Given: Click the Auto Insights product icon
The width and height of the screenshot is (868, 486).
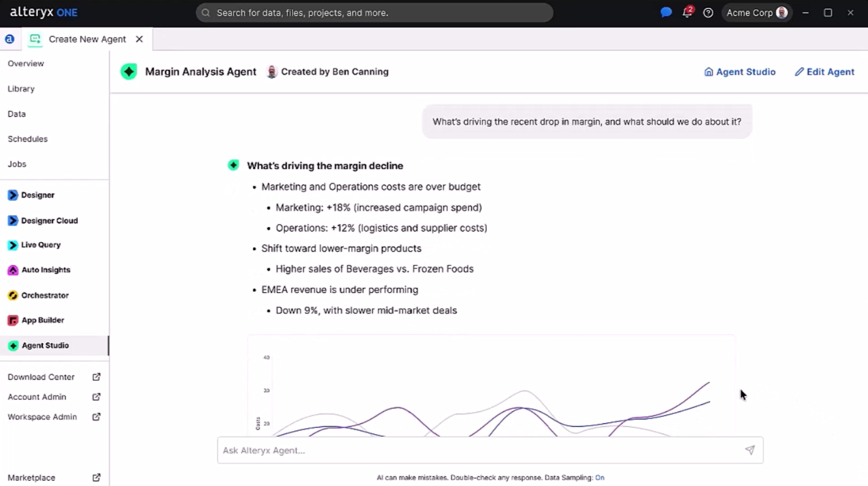Looking at the screenshot, I should (13, 270).
